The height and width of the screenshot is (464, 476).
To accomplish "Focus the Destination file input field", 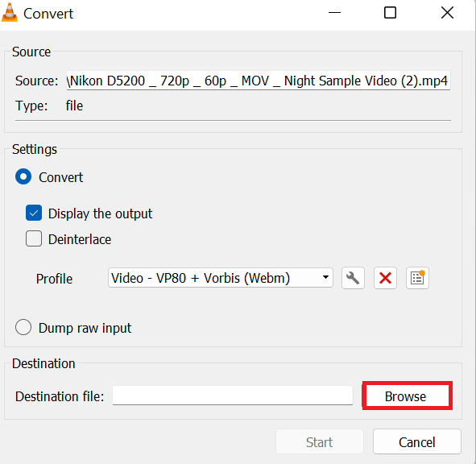I will [233, 396].
